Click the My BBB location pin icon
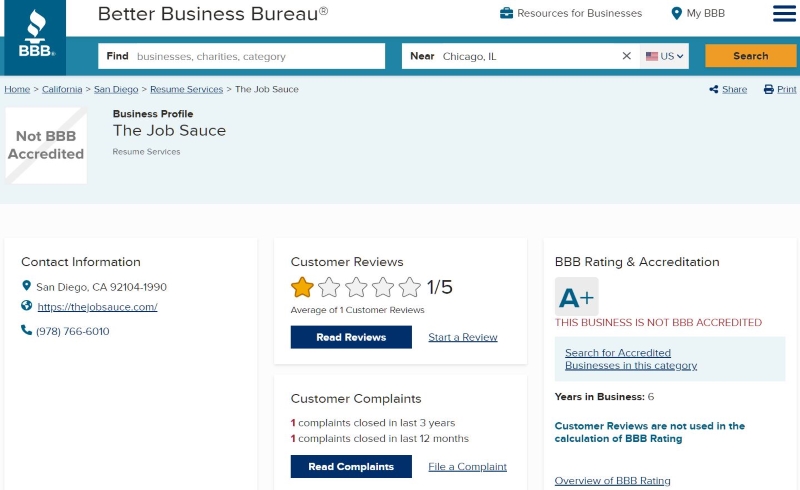 pyautogui.click(x=677, y=13)
